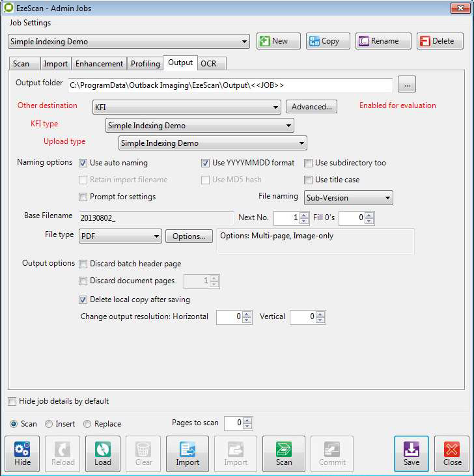Delete the selected job

(x=440, y=41)
